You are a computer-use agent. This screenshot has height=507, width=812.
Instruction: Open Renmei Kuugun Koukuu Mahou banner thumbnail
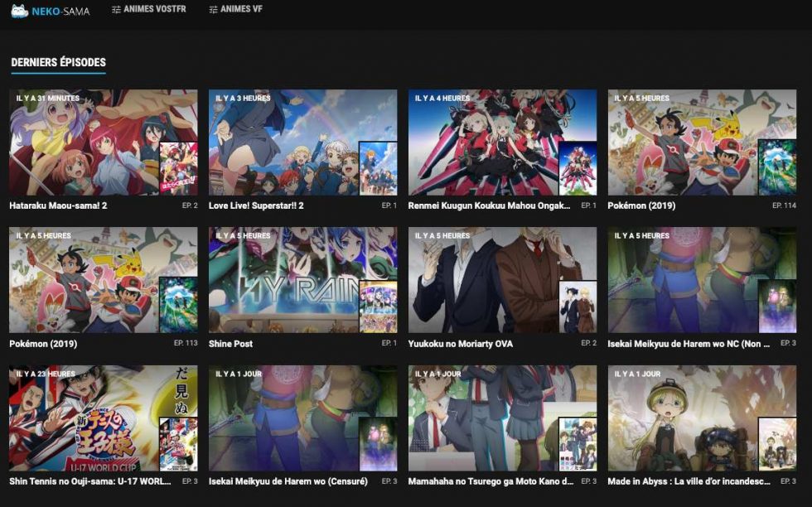click(502, 142)
